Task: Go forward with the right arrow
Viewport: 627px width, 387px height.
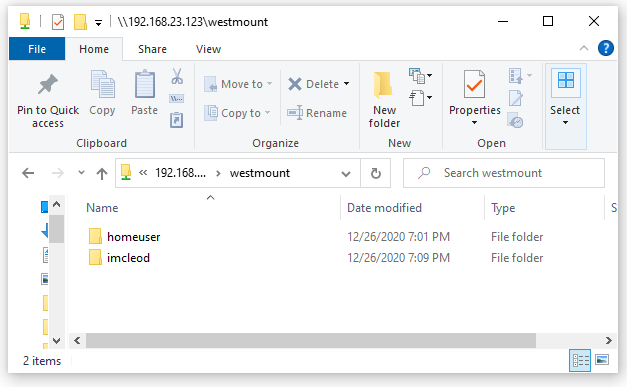Action: coord(58,173)
